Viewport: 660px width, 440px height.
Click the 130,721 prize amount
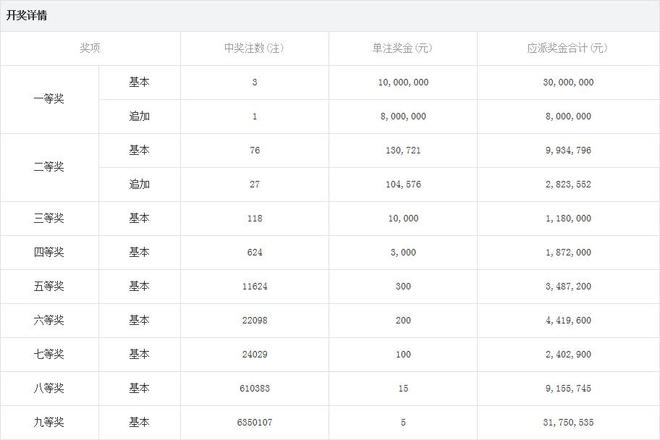click(403, 151)
